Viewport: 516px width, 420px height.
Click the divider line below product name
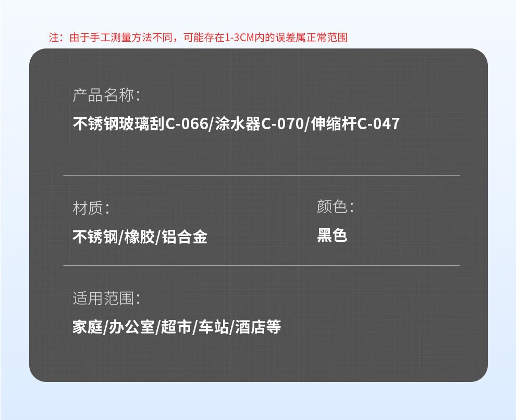261,176
